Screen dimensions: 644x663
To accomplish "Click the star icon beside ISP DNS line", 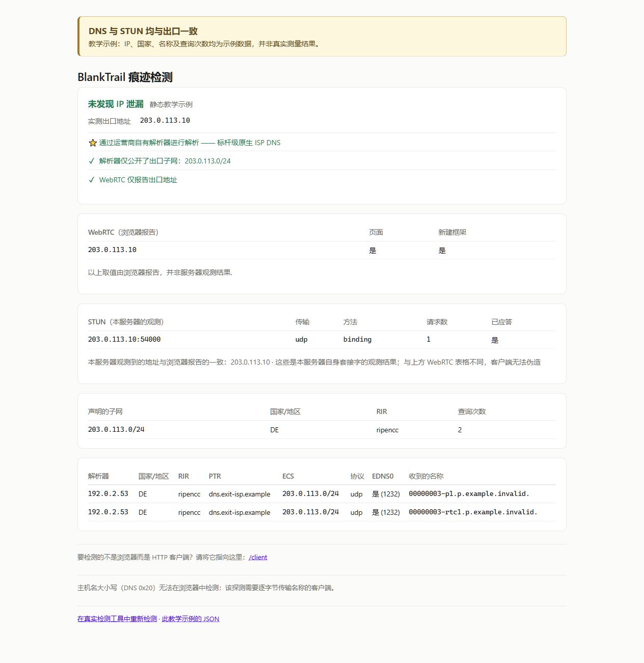I will [x=92, y=143].
